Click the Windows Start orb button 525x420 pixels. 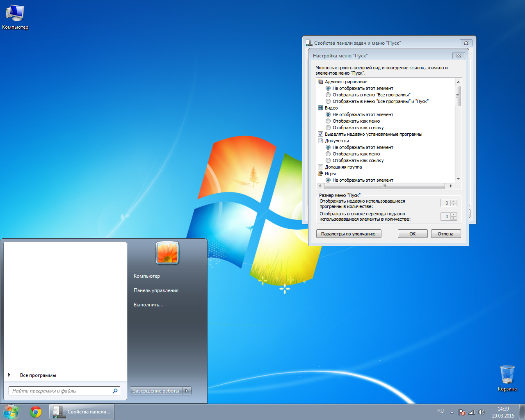click(11, 412)
